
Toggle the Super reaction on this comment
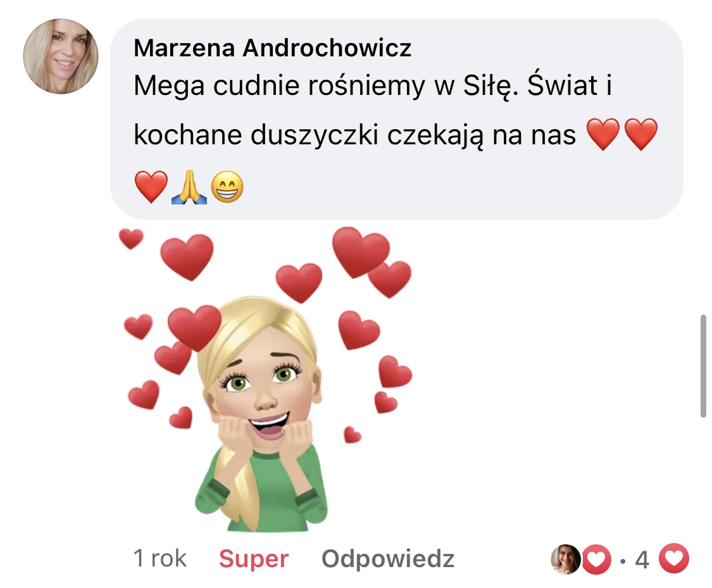tap(253, 558)
